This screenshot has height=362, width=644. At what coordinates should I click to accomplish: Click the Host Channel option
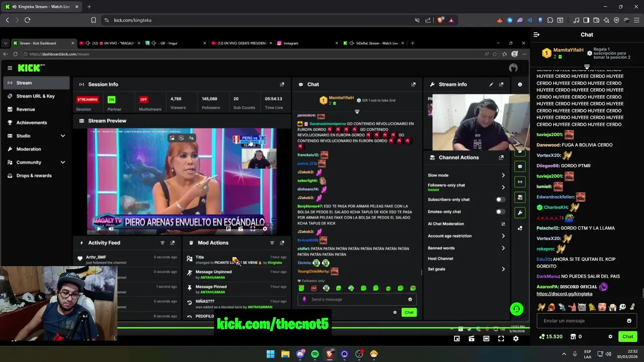click(440, 258)
